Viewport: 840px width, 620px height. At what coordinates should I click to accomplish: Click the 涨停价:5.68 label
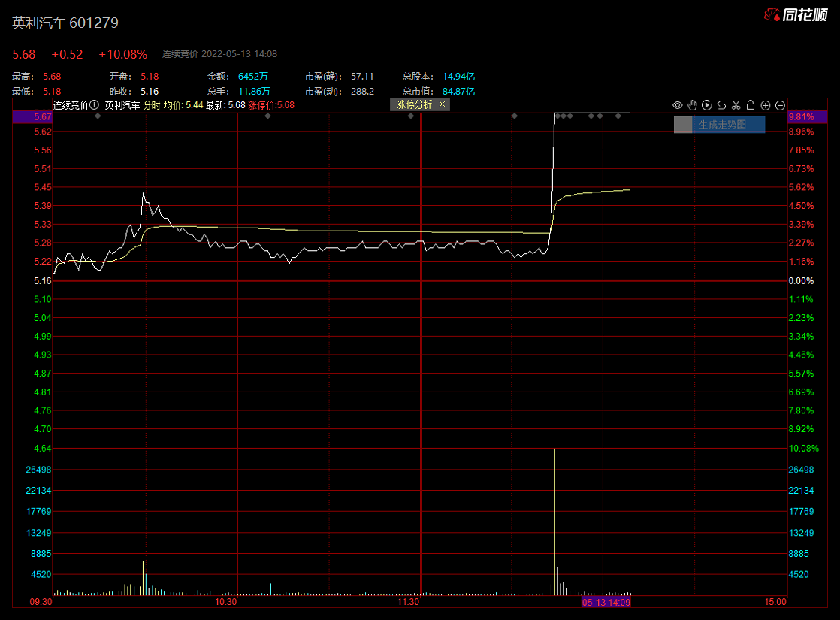click(x=271, y=105)
